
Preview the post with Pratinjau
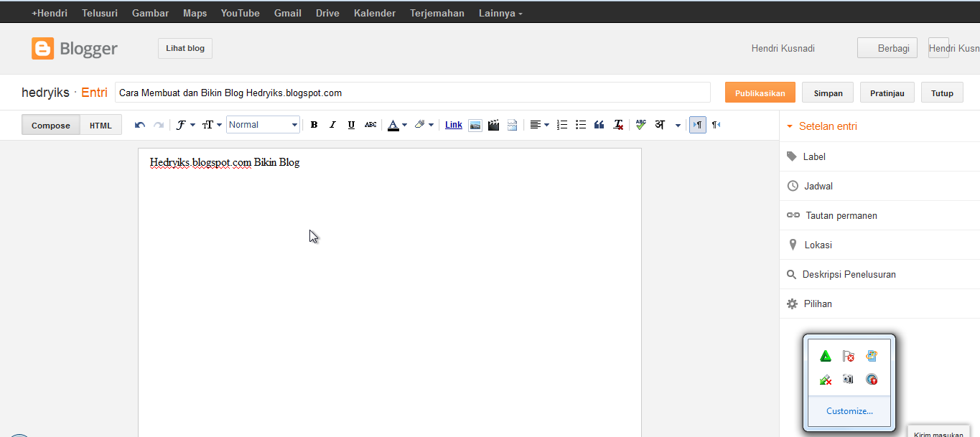point(887,93)
